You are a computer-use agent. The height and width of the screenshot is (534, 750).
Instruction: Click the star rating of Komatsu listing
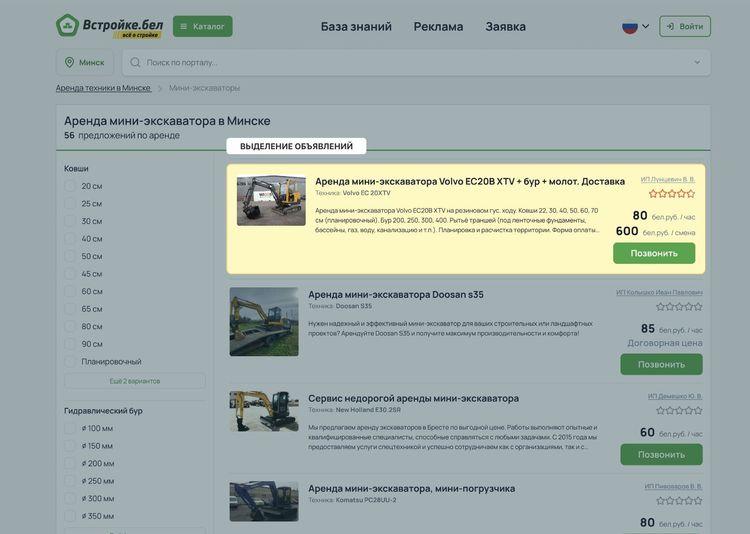point(679,501)
